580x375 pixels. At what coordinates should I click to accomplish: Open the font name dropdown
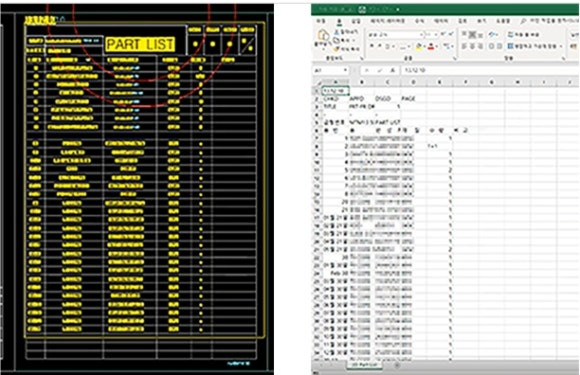point(421,35)
